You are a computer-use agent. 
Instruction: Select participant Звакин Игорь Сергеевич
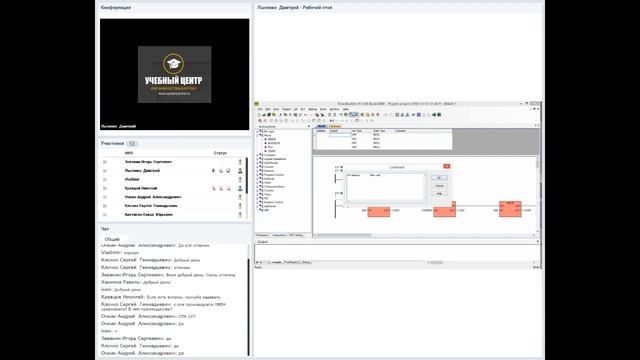coord(148,162)
